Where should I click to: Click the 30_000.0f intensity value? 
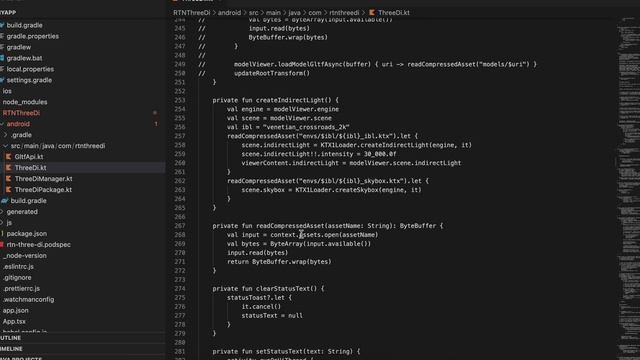tap(380, 154)
